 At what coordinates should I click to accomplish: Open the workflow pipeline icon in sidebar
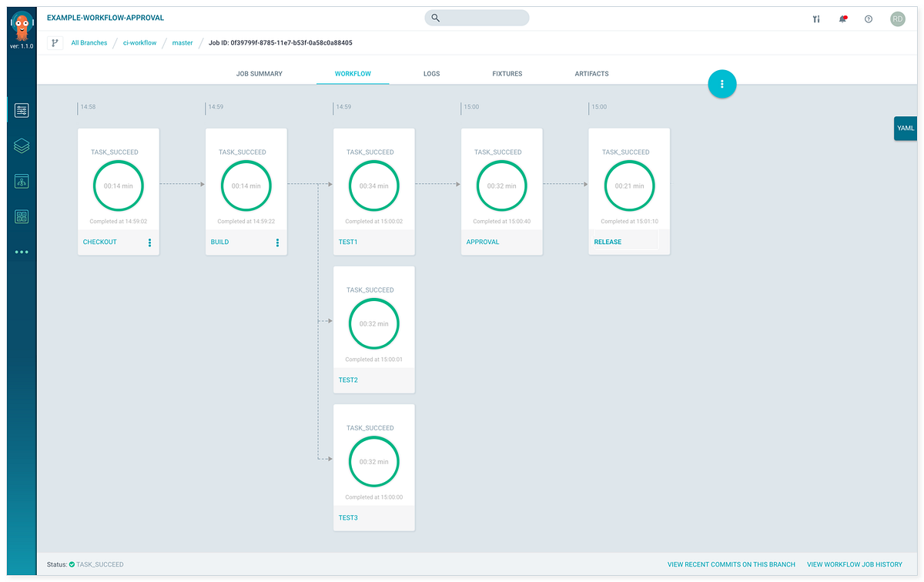(21, 181)
